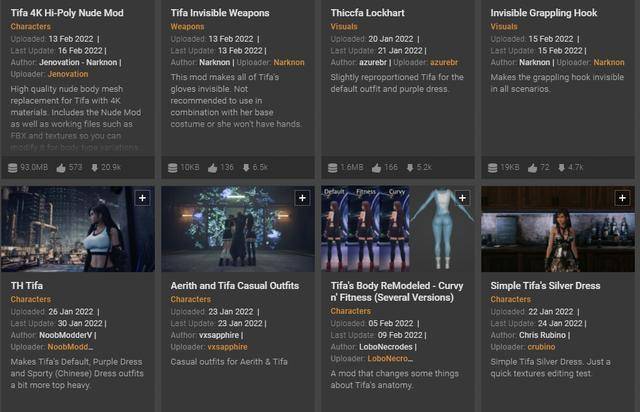Open Tifa's Body ReModeled mod title
The image size is (640, 412).
(397, 292)
